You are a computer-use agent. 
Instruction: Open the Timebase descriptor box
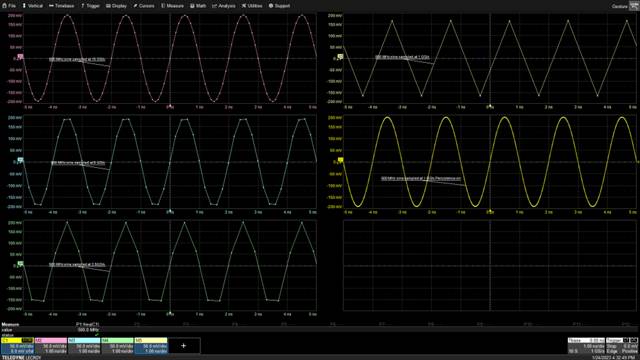pyautogui.click(x=586, y=346)
